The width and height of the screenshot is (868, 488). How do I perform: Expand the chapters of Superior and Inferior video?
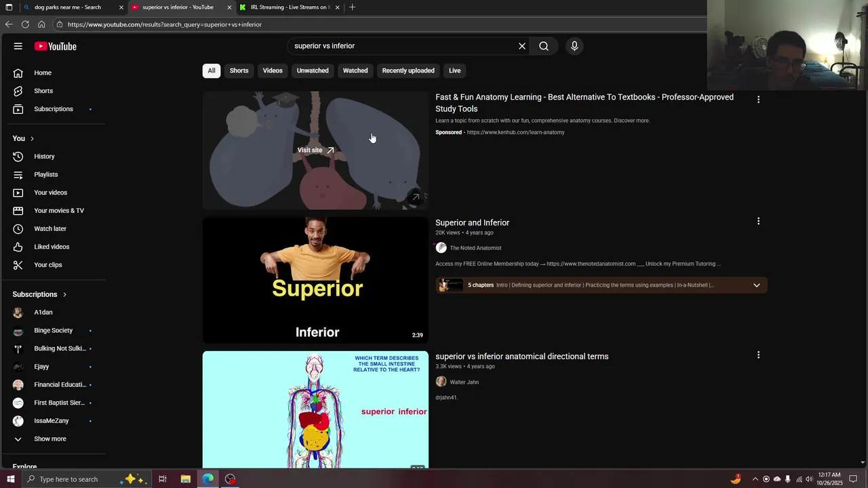tap(757, 285)
